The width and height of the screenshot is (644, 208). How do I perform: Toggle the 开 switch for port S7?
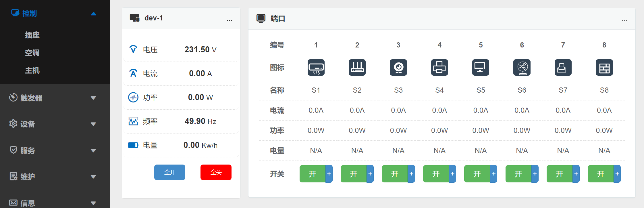tap(560, 174)
